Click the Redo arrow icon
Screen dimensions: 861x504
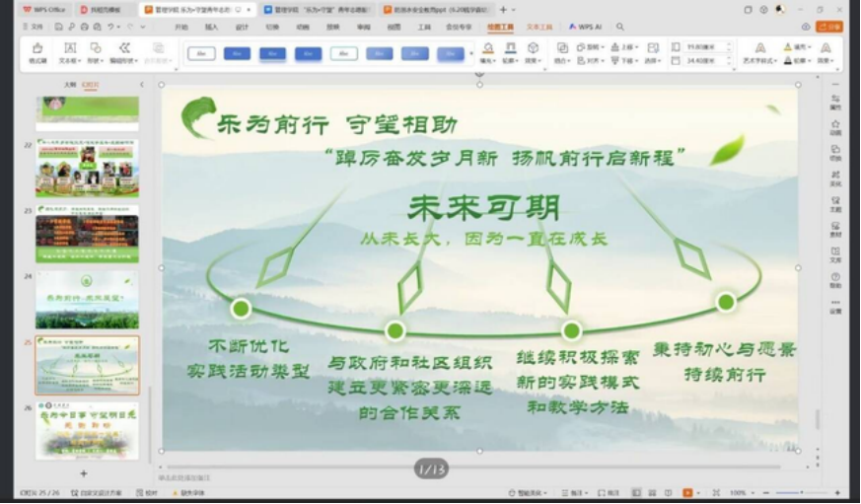130,27
